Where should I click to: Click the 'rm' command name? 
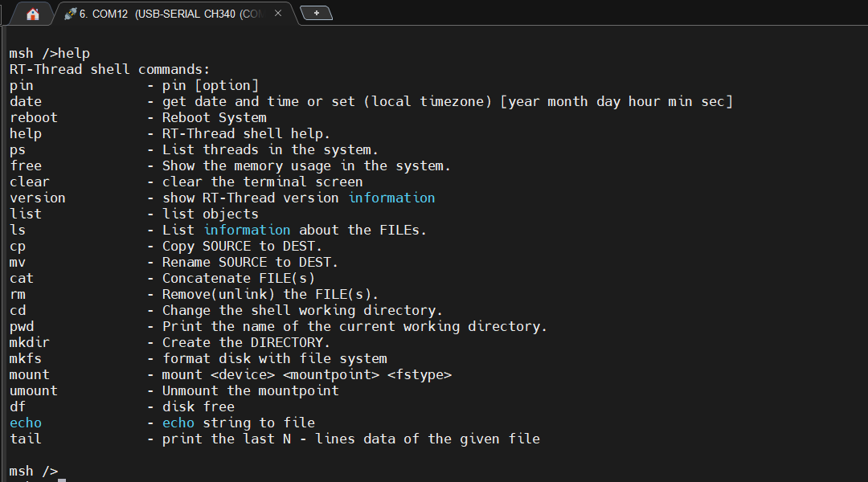point(17,294)
